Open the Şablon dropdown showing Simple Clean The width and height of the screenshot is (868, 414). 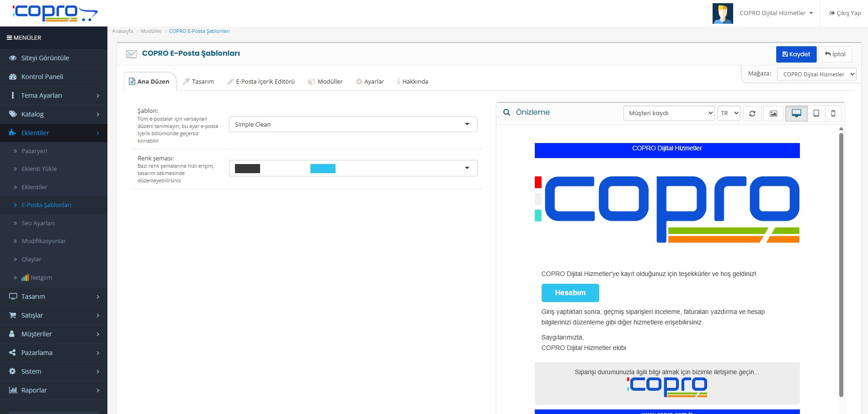click(x=352, y=124)
